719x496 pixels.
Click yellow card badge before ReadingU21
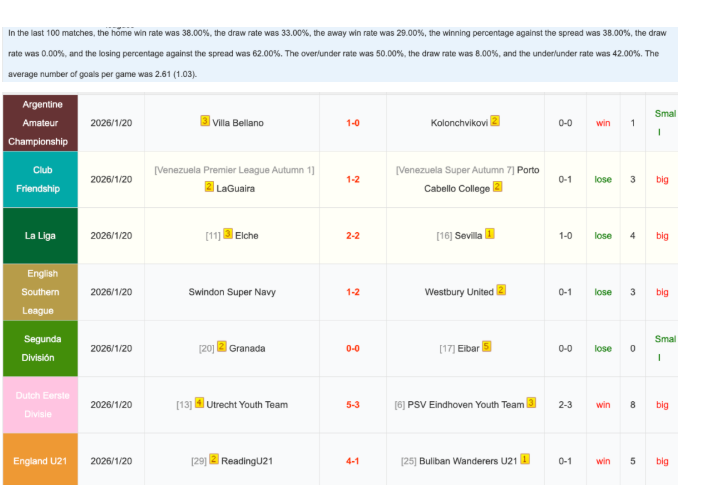tap(214, 460)
